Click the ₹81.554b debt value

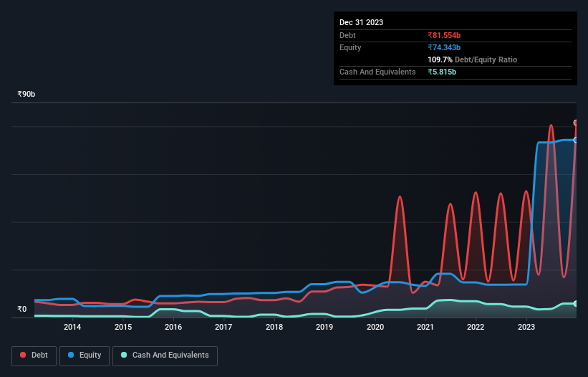(x=444, y=35)
